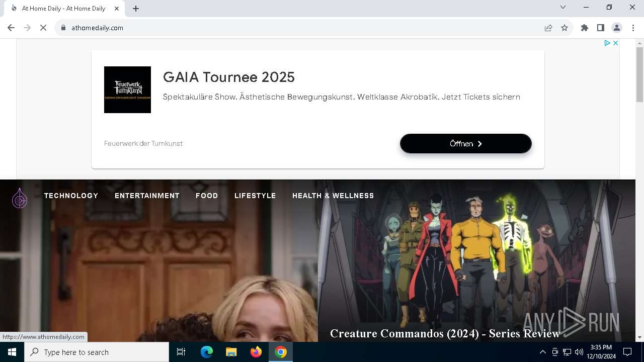Open the FOOD menu item
The height and width of the screenshot is (362, 644).
[207, 196]
